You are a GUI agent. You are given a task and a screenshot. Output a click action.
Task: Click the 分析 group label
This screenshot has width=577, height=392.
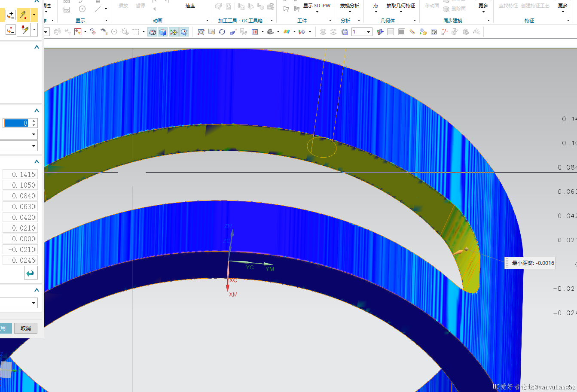(x=345, y=21)
